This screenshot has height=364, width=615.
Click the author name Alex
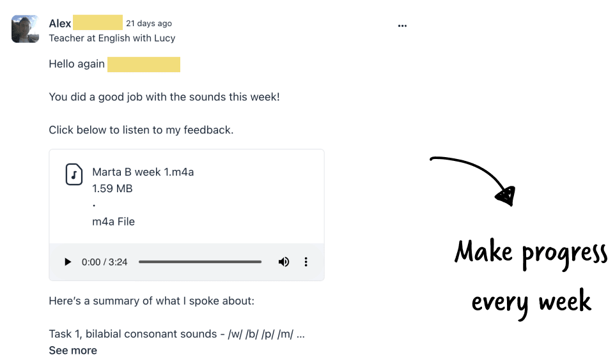[x=60, y=24]
